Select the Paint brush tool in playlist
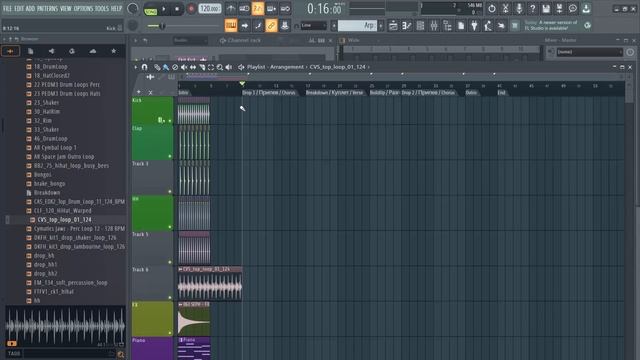The height and width of the screenshot is (360, 640). point(166,67)
